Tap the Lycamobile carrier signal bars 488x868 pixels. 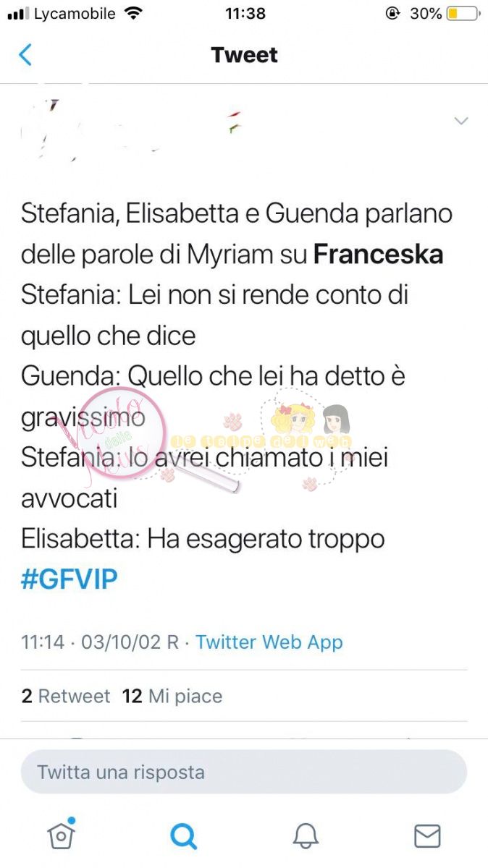coord(17,14)
